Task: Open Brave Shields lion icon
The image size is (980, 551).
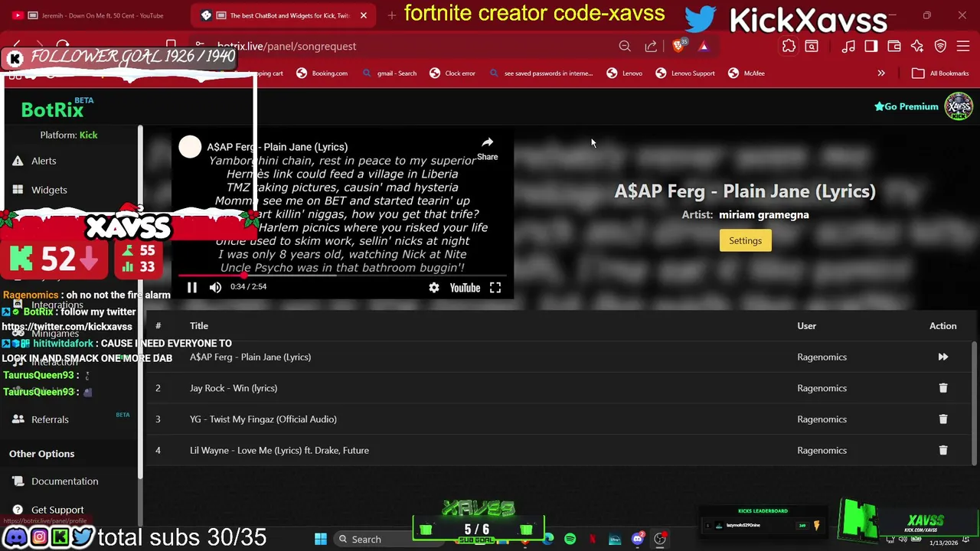Action: (678, 46)
